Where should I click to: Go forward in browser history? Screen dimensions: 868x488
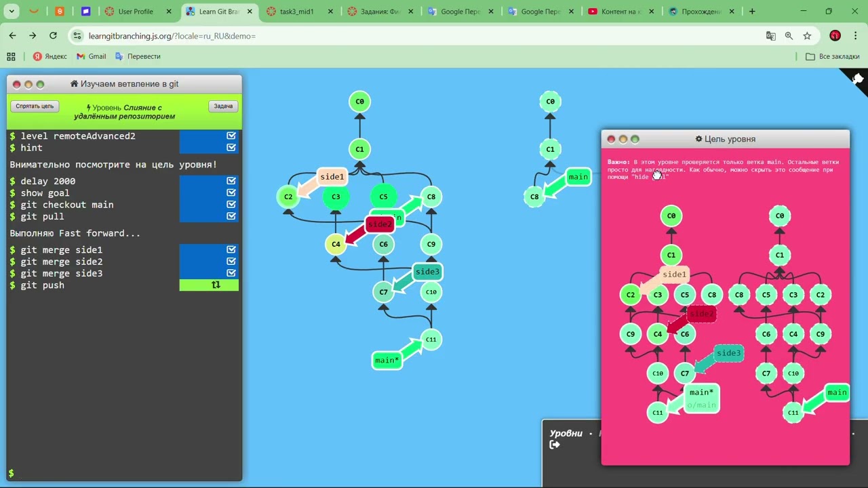(x=33, y=36)
